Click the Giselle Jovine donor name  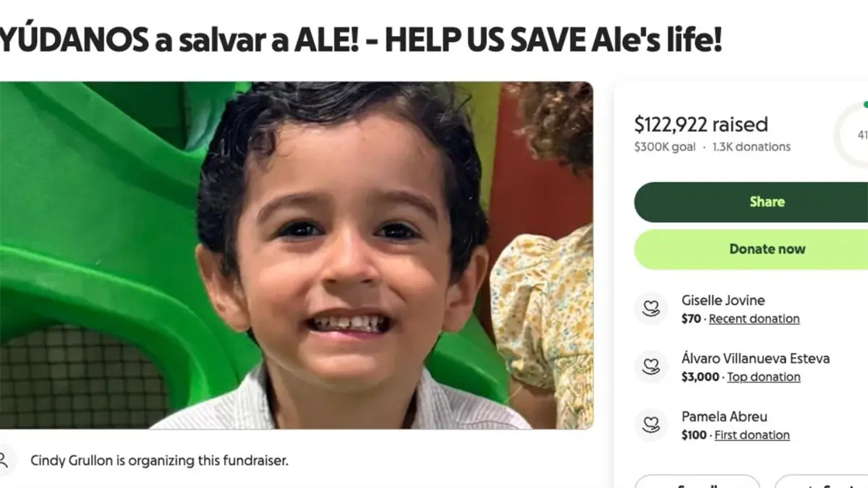click(x=723, y=300)
